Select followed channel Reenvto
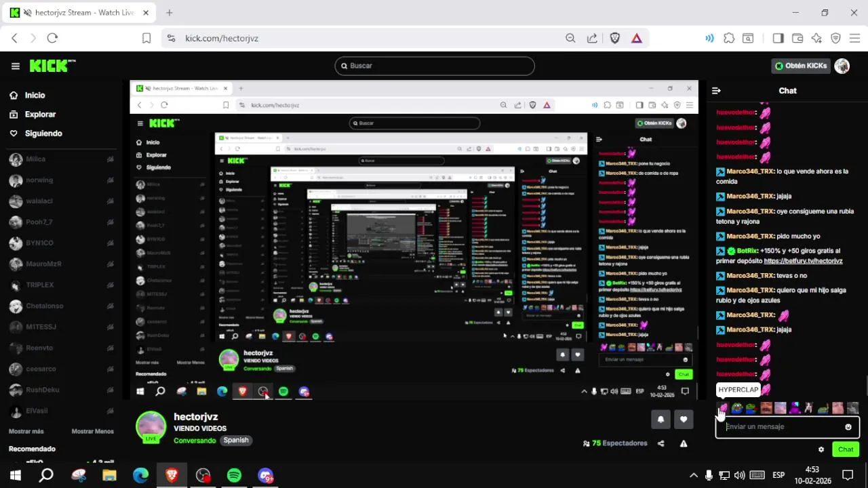868x488 pixels. point(61,348)
